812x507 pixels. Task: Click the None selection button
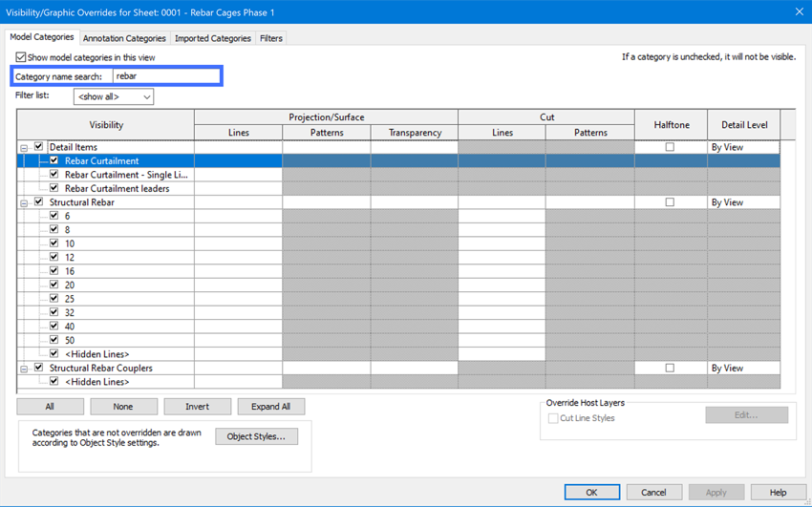coord(123,407)
